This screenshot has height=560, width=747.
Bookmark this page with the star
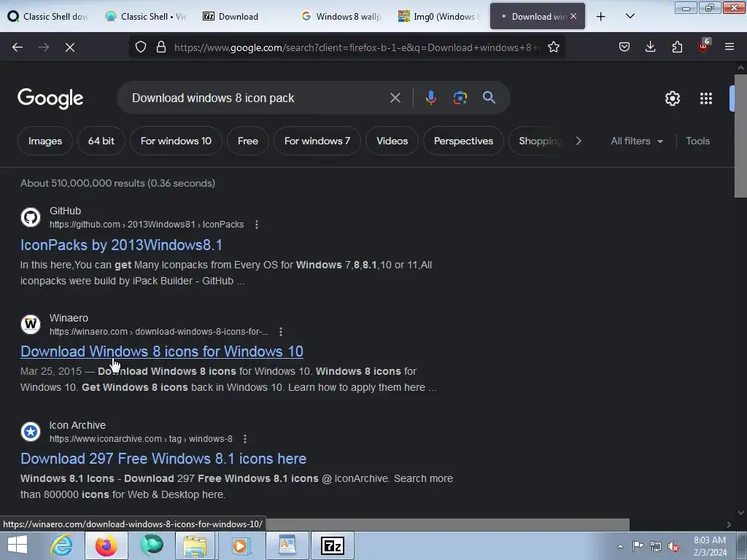[553, 47]
